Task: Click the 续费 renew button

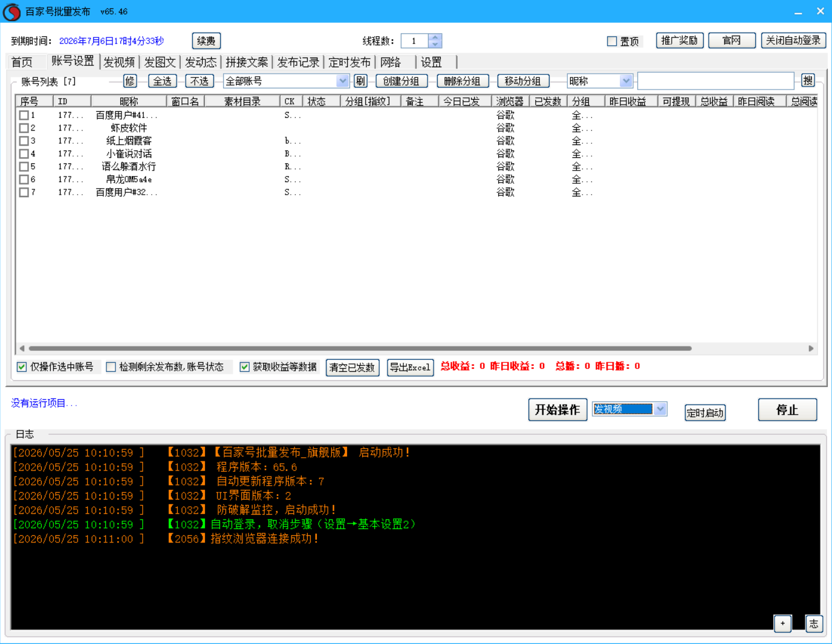Action: (206, 41)
